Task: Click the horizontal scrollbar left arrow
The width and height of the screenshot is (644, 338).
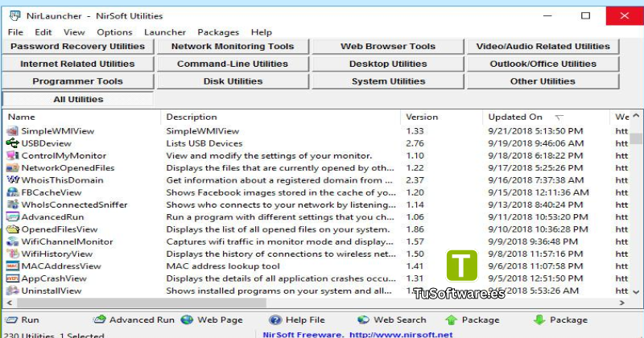Action: (x=9, y=303)
